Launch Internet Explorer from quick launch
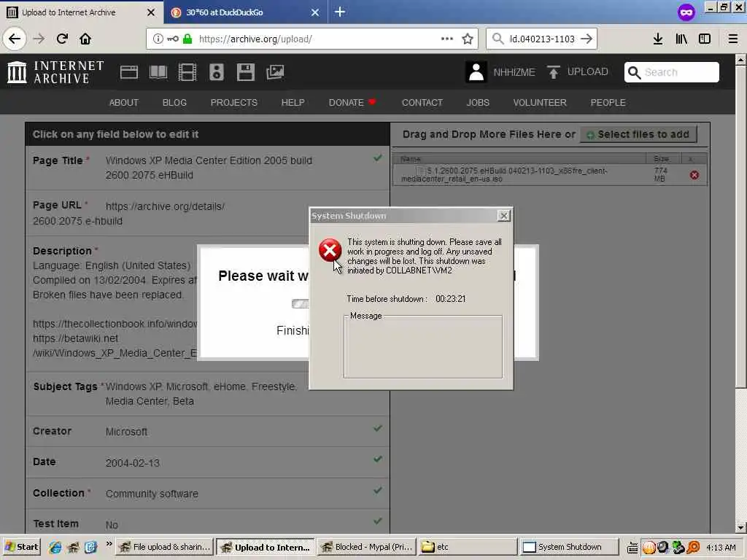 click(55, 547)
